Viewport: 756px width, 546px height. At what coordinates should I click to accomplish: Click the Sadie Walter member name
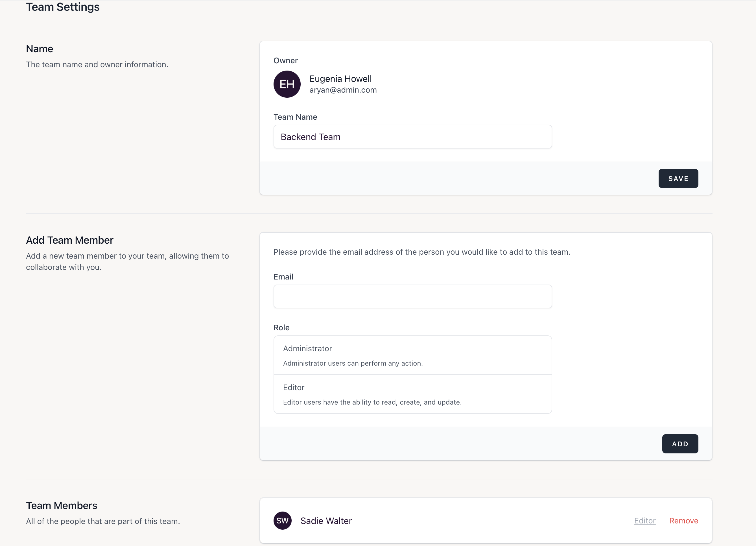326,521
